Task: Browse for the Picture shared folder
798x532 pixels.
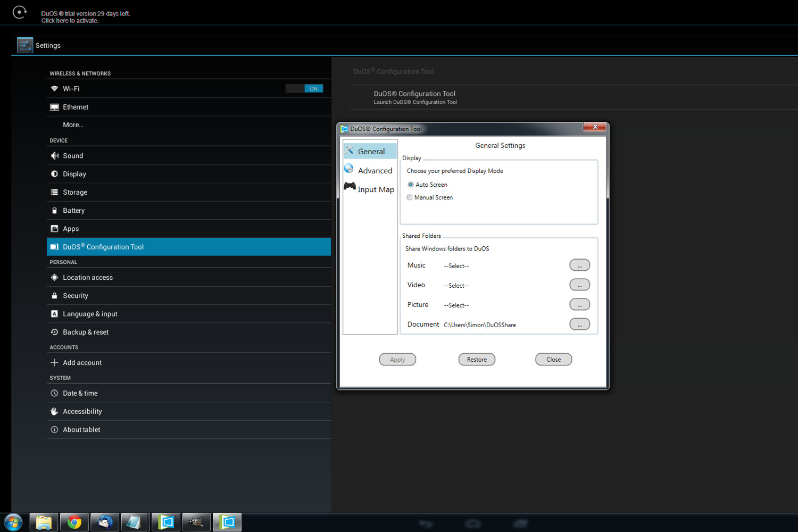Action: [x=579, y=304]
